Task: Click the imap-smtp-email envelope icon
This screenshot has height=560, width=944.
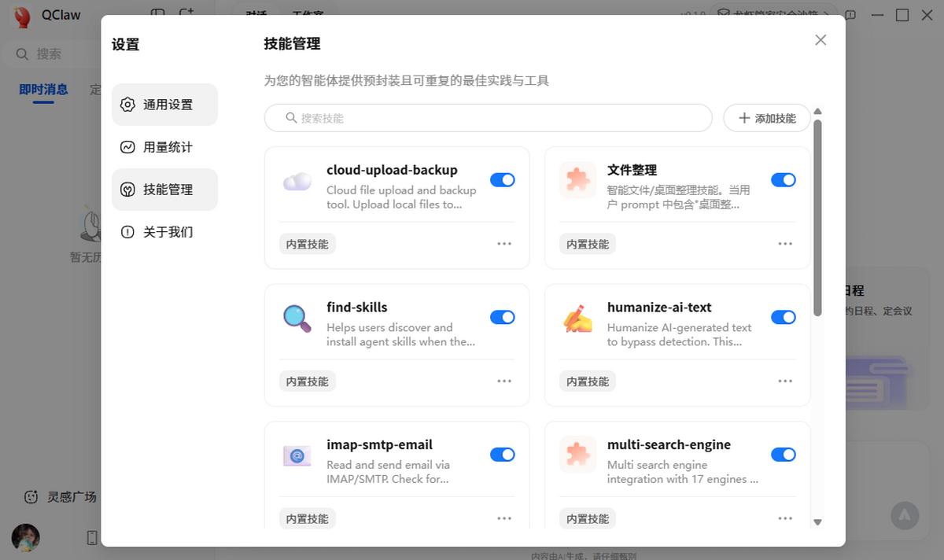Action: (297, 455)
